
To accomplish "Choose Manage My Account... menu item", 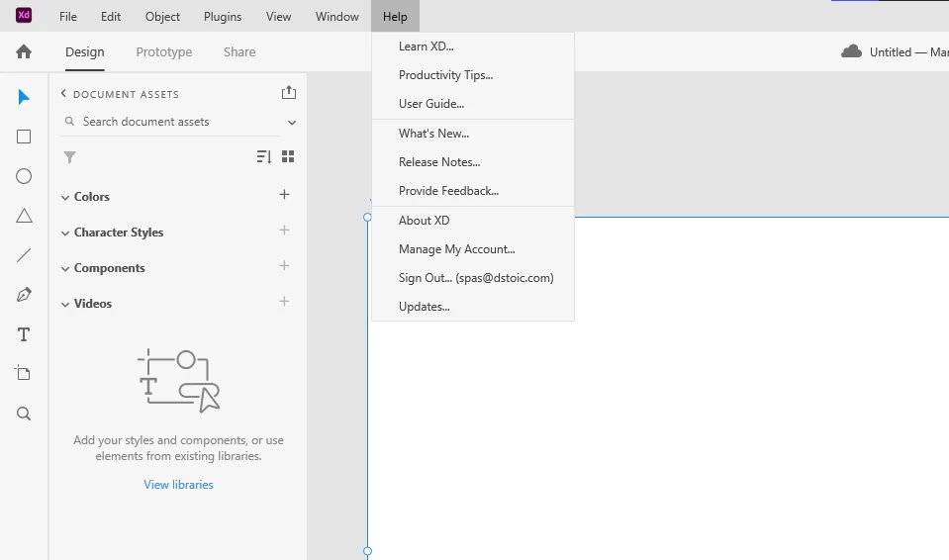I will click(x=473, y=248).
